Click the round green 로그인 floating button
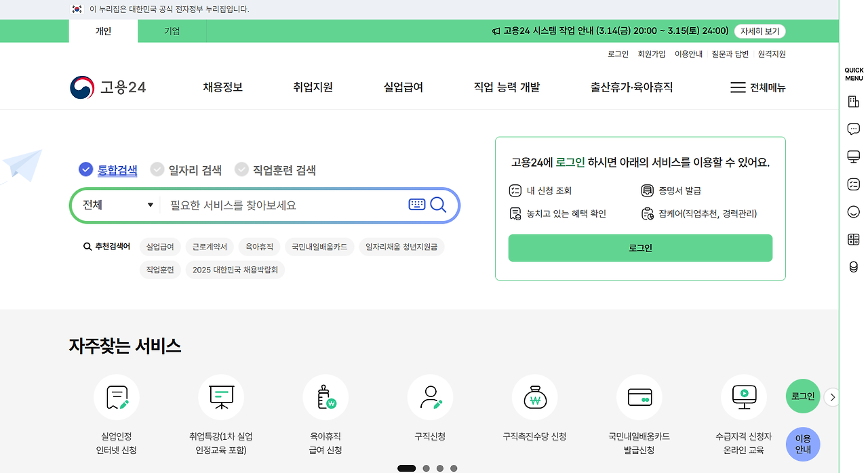This screenshot has width=868, height=473. 803,396
